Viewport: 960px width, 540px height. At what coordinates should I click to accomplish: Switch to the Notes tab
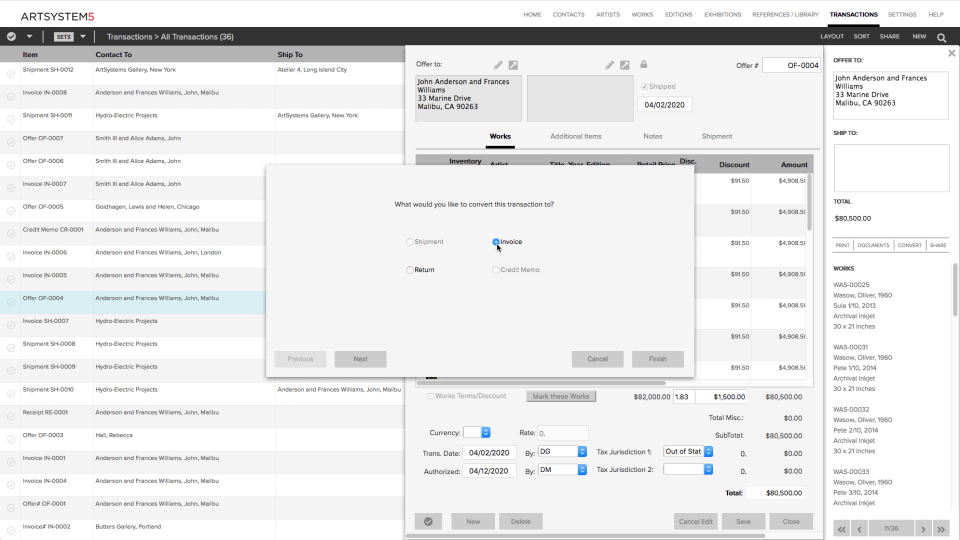[653, 137]
